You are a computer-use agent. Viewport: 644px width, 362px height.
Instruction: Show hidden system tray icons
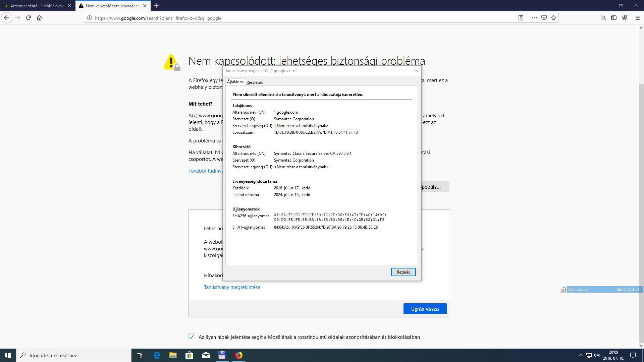pyautogui.click(x=581, y=355)
